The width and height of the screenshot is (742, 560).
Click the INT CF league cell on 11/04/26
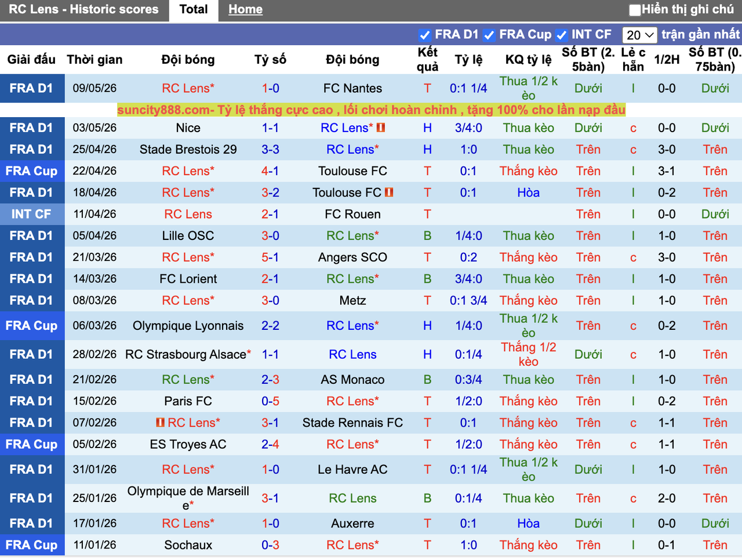coord(31,214)
